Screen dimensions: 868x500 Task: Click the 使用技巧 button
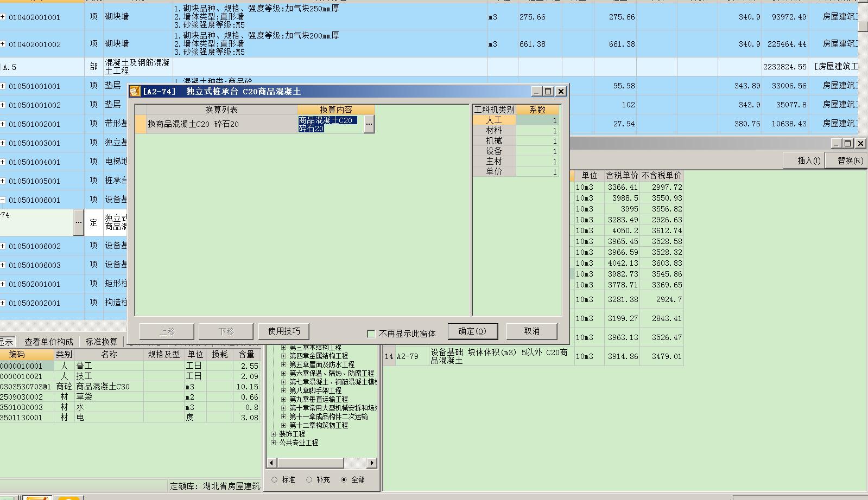click(x=284, y=331)
